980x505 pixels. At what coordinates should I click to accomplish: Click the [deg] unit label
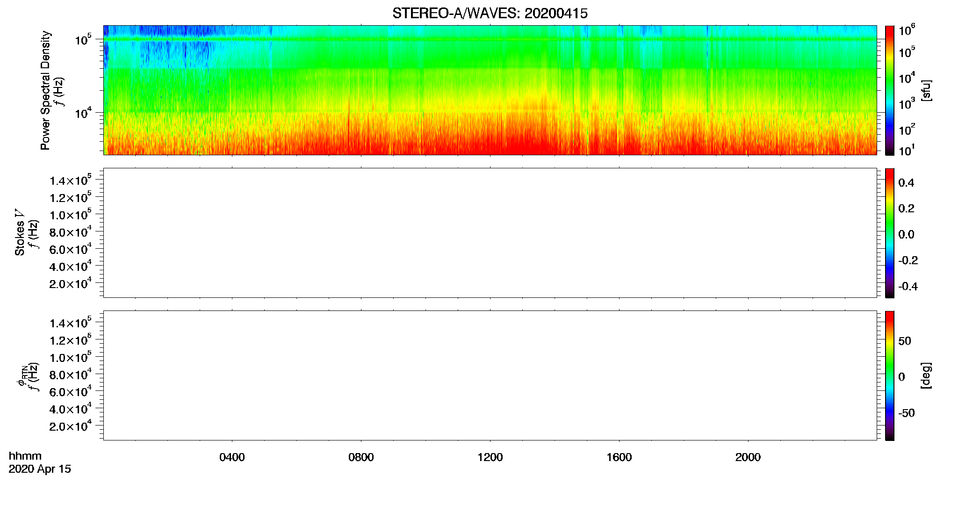pyautogui.click(x=926, y=375)
